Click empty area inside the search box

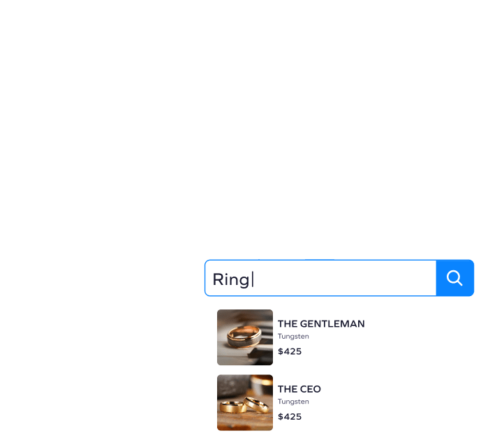[x=344, y=278]
